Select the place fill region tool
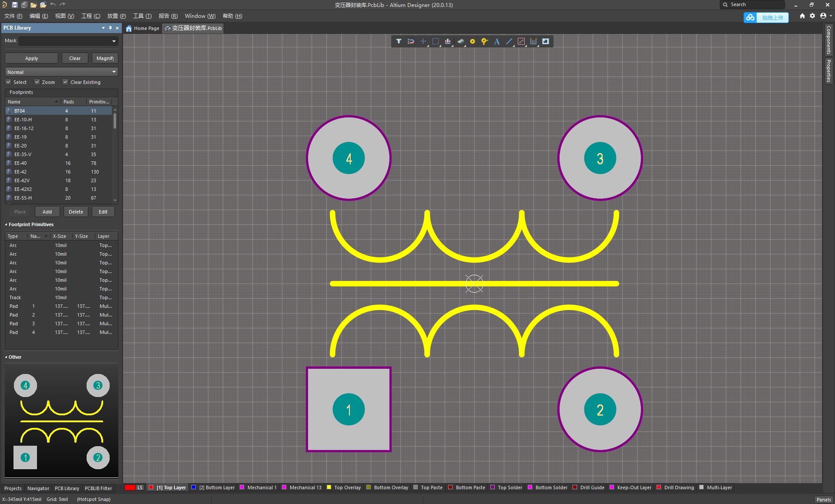This screenshot has width=835, height=504. click(x=546, y=41)
